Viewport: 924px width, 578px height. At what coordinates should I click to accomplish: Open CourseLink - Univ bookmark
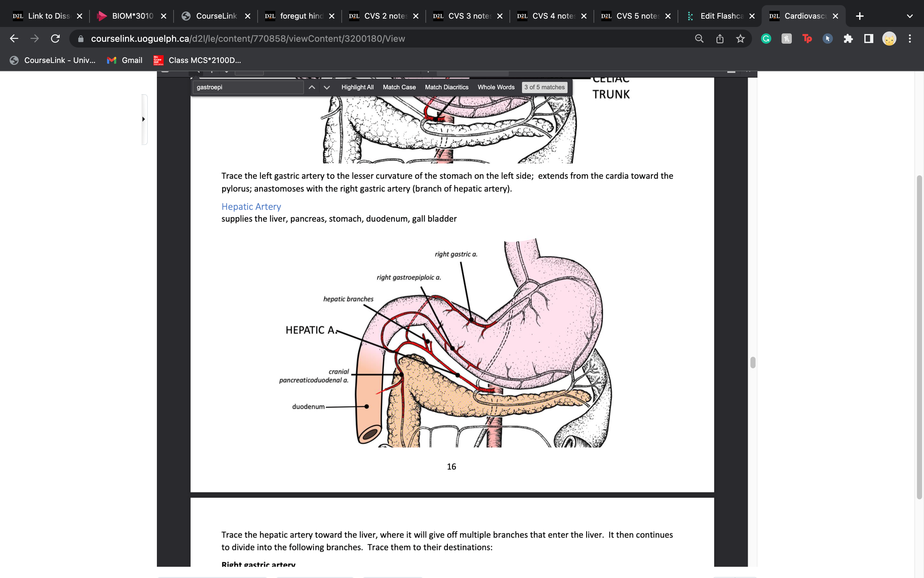pyautogui.click(x=53, y=60)
